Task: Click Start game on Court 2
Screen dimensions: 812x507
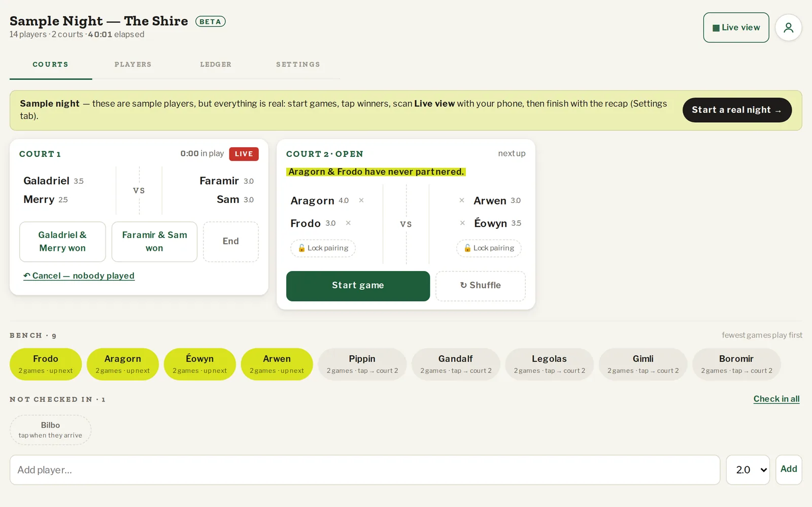Action: [x=358, y=286]
